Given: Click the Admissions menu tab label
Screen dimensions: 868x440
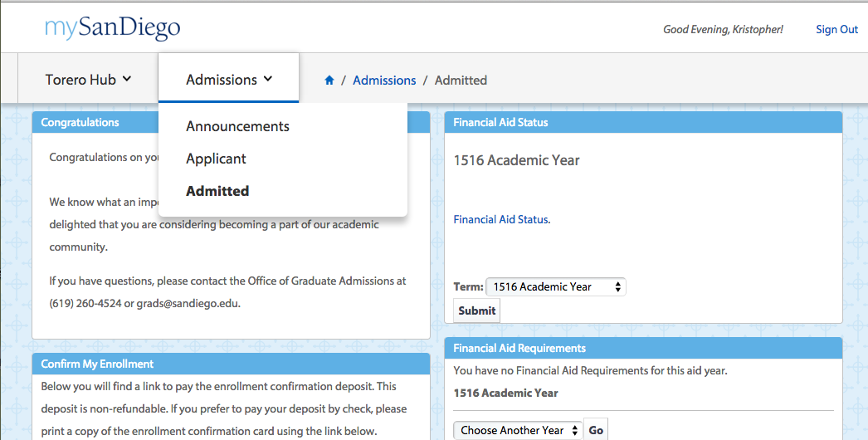Looking at the screenshot, I should (222, 80).
